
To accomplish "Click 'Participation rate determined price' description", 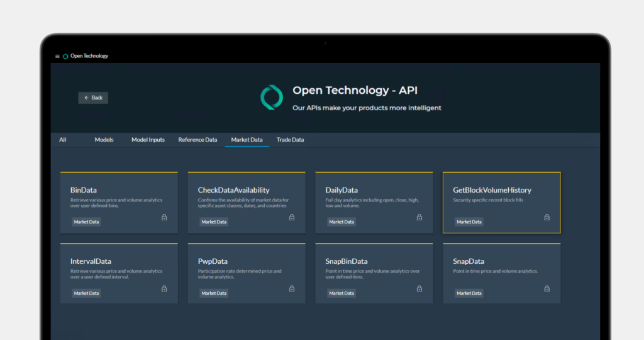I will click(x=240, y=275).
